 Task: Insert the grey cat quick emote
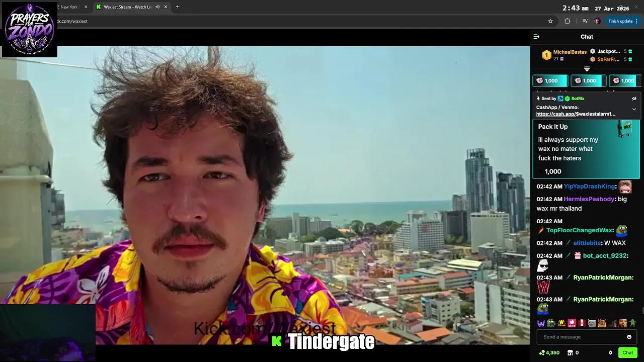pos(592,323)
